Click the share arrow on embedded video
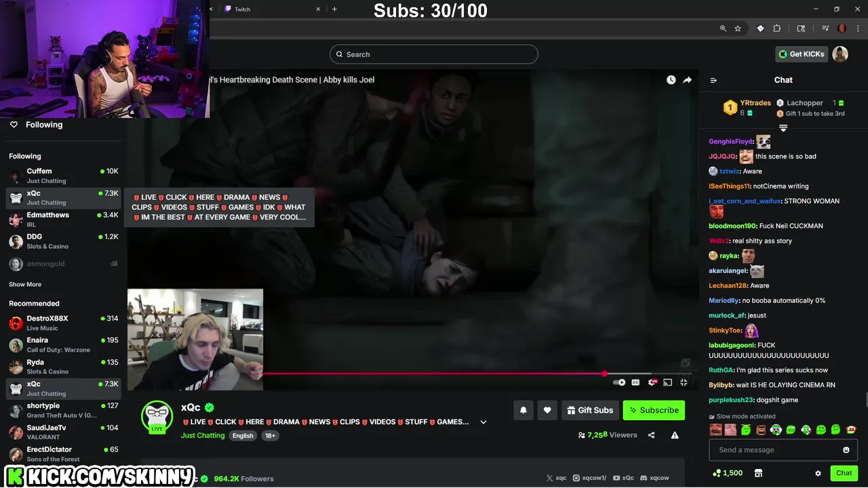 (687, 80)
